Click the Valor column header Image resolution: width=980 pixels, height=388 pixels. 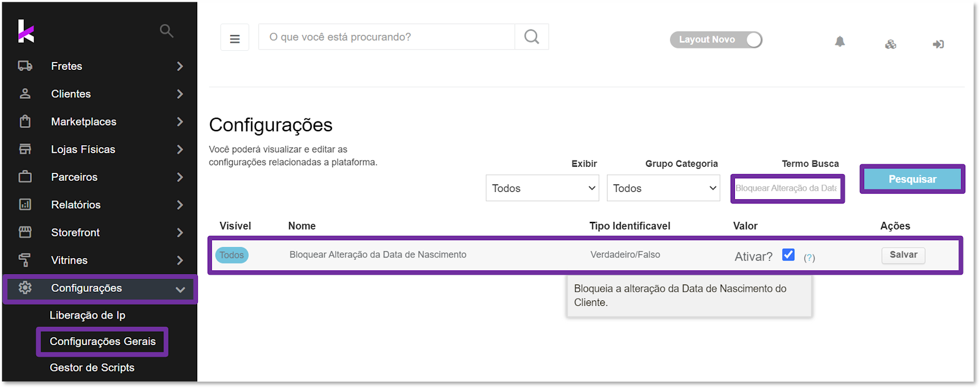(745, 226)
